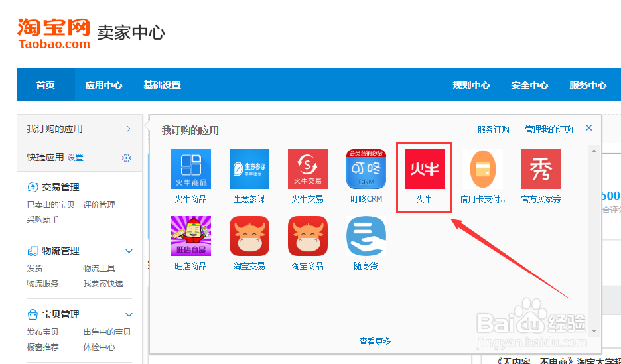This screenshot has height=364, width=621.
Task: Launch the 随身贷 app icon
Action: tap(366, 236)
